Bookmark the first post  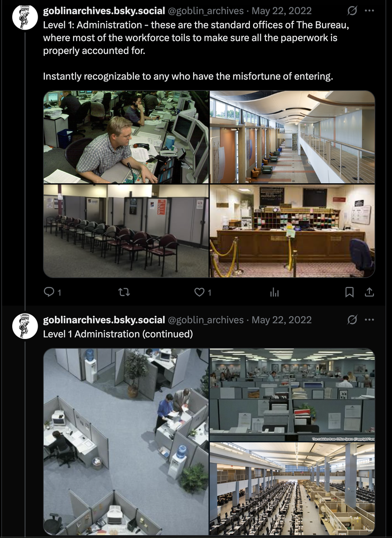[x=349, y=292]
